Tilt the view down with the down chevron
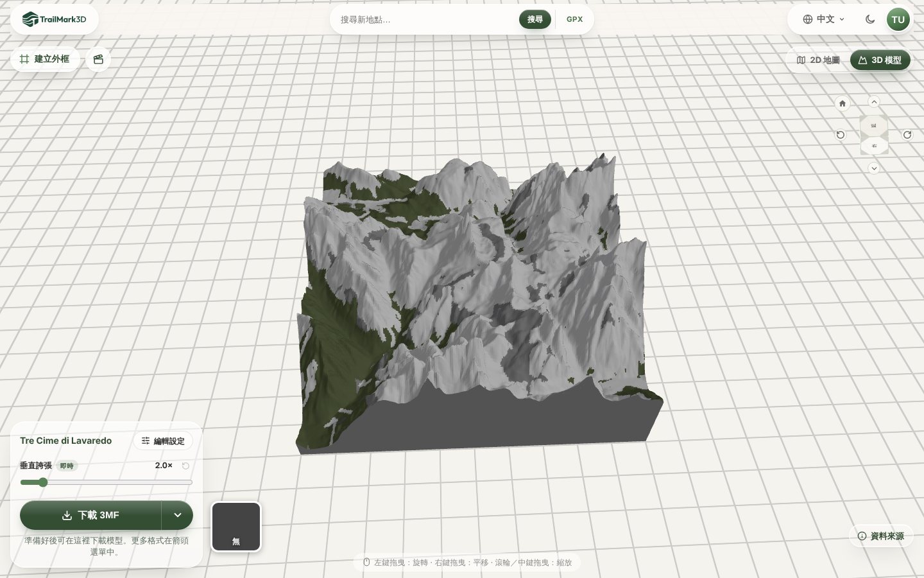924x578 pixels. coord(874,168)
